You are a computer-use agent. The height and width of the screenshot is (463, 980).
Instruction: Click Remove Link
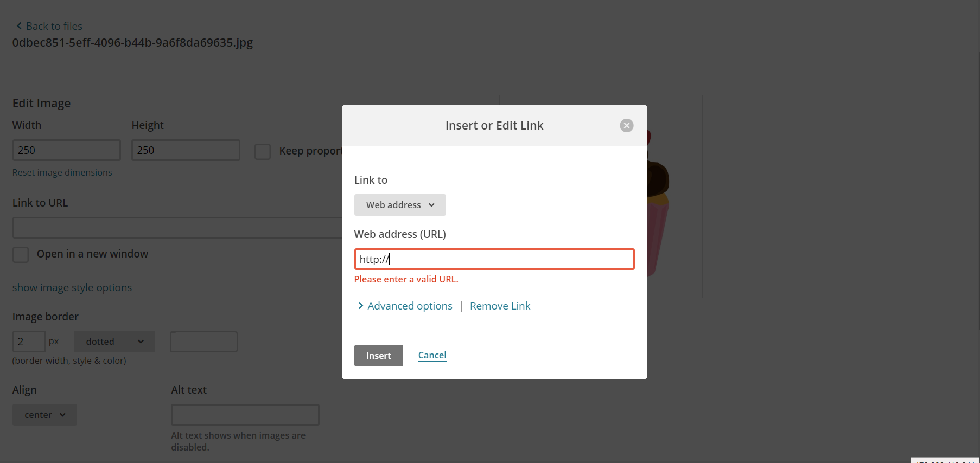pos(500,305)
